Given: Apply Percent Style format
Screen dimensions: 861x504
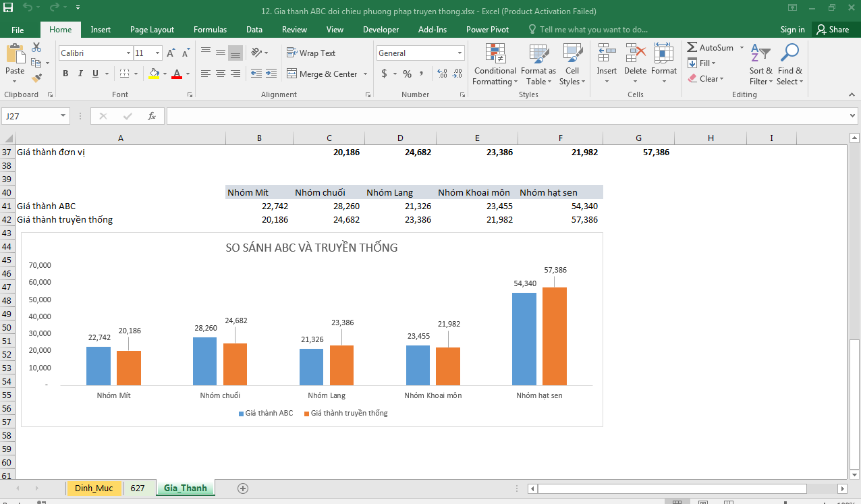Looking at the screenshot, I should 407,74.
